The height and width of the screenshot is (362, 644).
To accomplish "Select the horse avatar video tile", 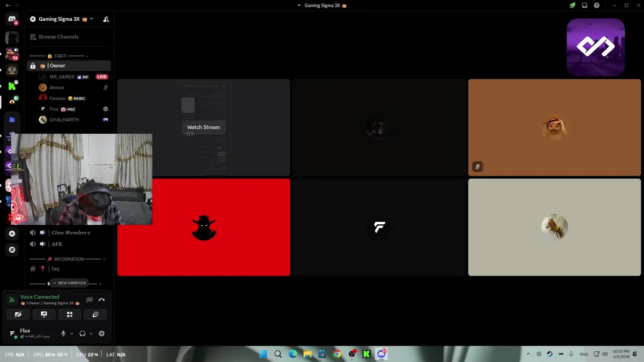I will [x=554, y=227].
